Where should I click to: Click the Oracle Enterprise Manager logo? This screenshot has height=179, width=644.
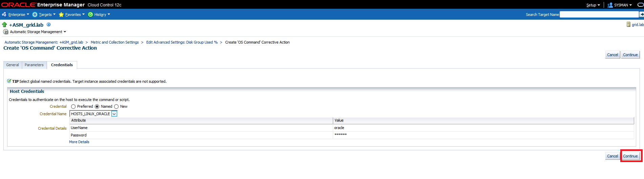coord(43,5)
